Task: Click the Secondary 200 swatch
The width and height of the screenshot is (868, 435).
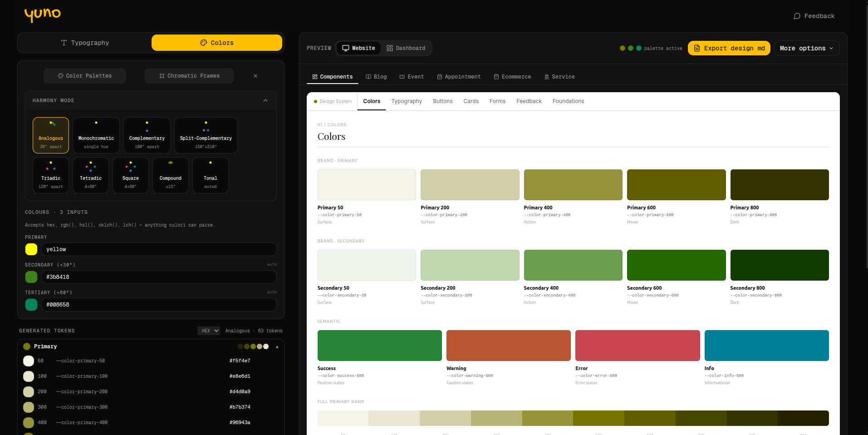Action: click(x=470, y=265)
